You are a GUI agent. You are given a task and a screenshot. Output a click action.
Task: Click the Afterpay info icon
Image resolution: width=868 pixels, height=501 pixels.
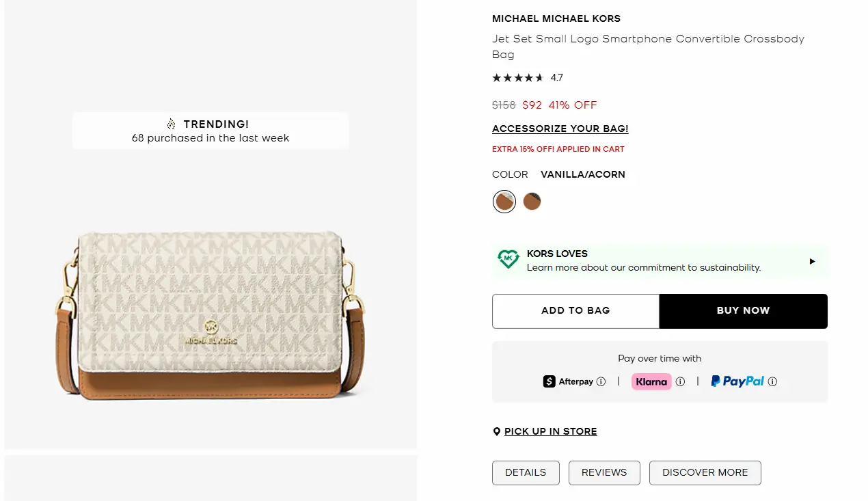click(x=600, y=381)
